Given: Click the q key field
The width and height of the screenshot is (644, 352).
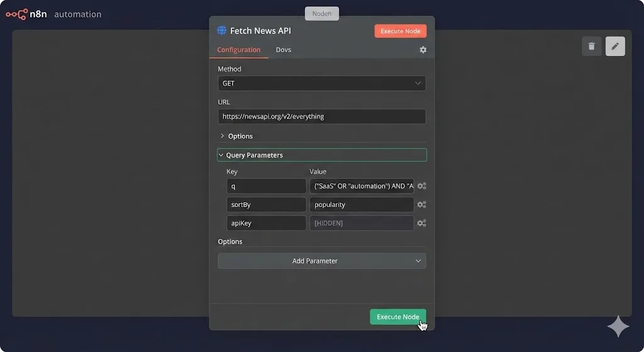Looking at the screenshot, I should tap(266, 186).
